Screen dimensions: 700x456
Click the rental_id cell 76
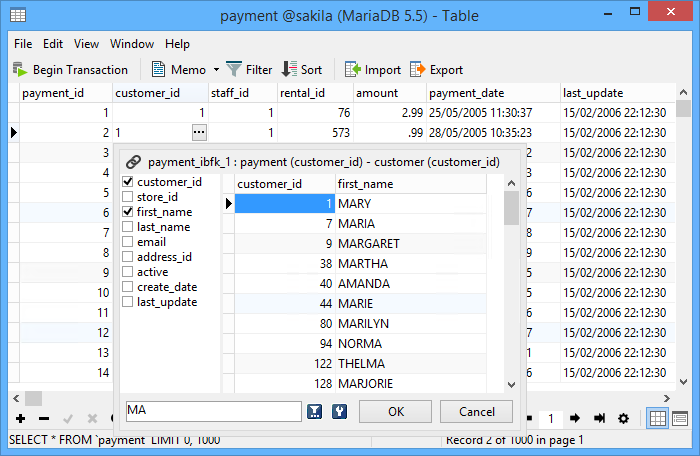tap(315, 113)
